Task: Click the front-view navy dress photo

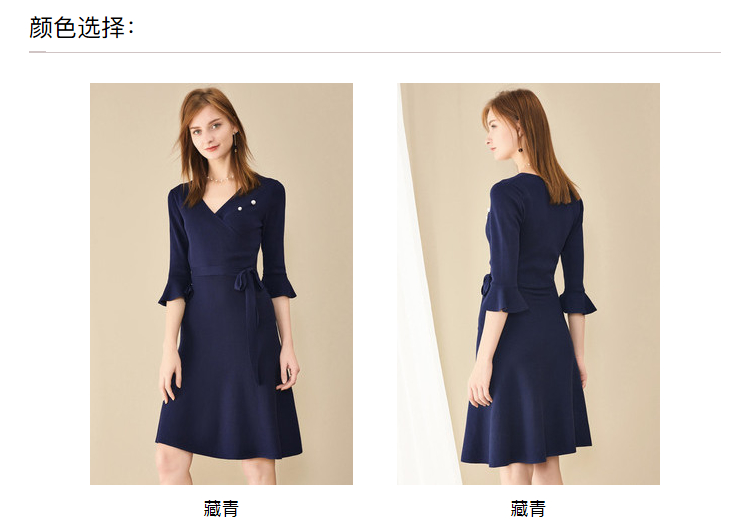Action: [221, 284]
